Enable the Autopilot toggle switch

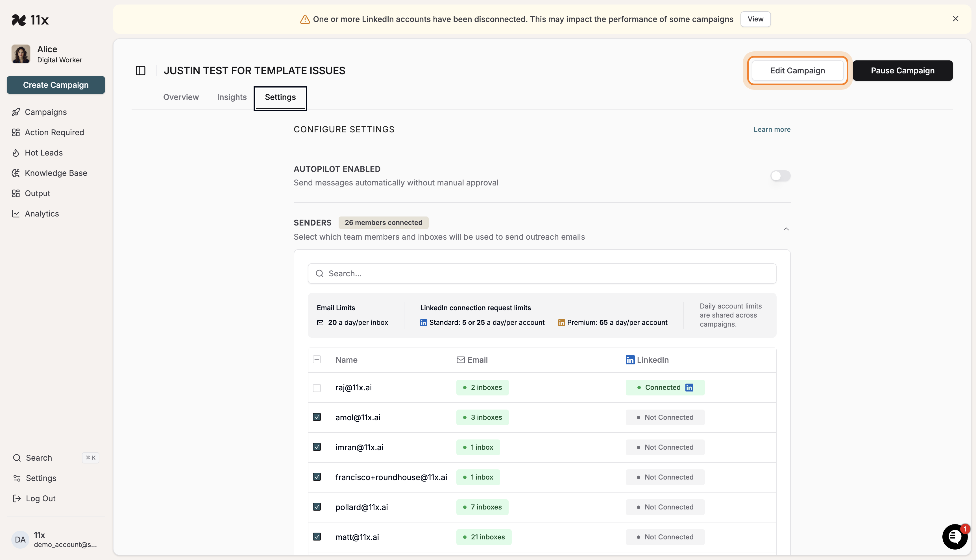(x=780, y=176)
